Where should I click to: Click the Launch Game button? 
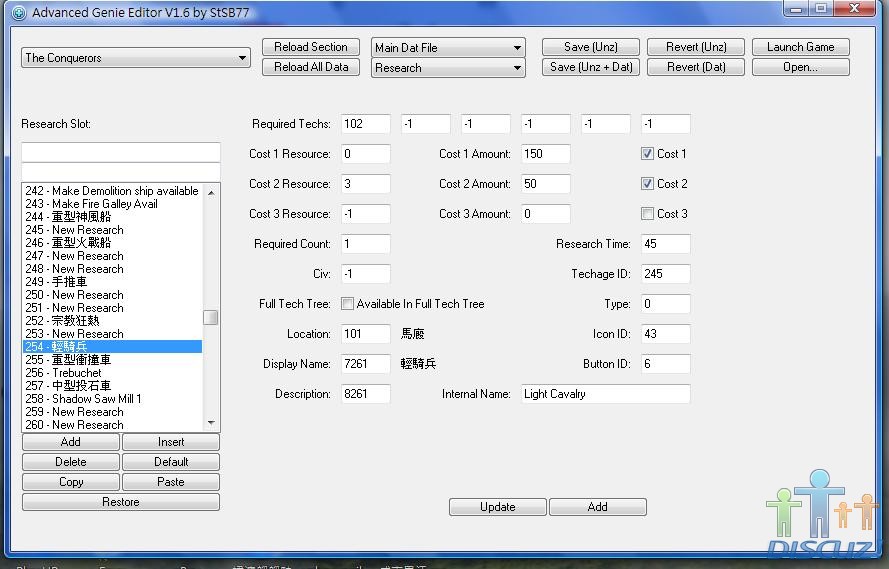(800, 47)
